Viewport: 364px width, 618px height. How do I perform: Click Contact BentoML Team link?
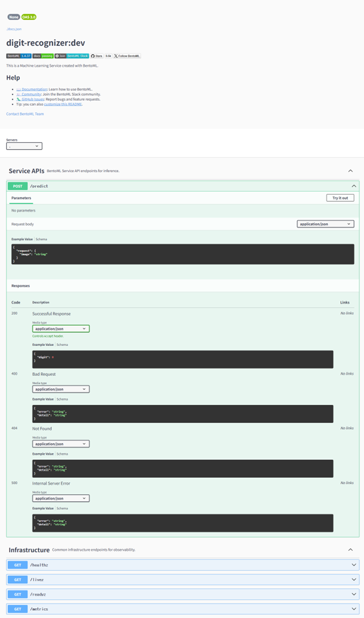pyautogui.click(x=25, y=114)
